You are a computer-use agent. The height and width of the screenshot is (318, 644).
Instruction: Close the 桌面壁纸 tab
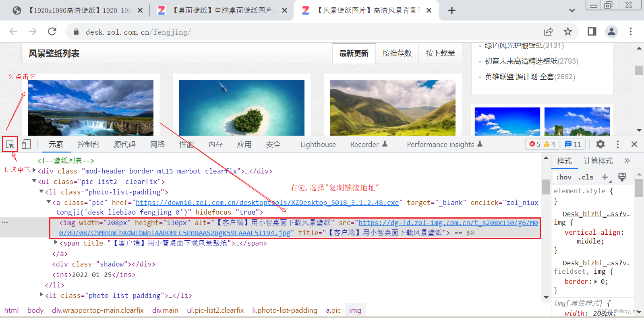(285, 10)
